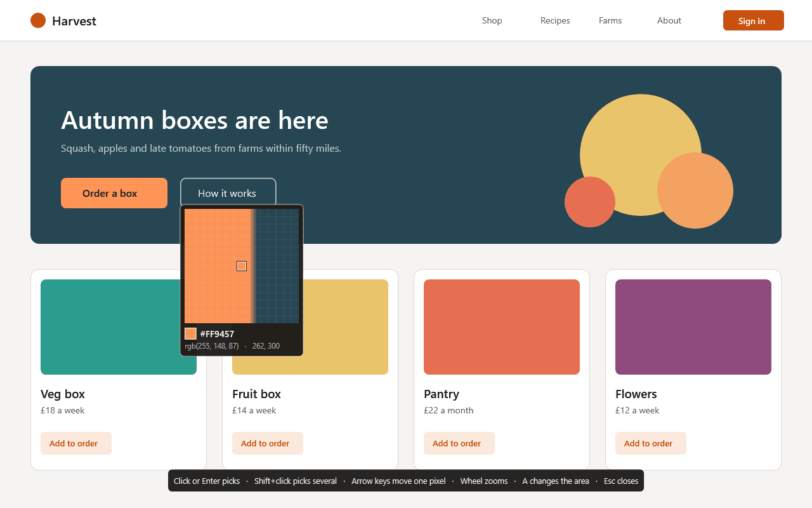Click the Veg box title
812x508 pixels.
point(63,394)
